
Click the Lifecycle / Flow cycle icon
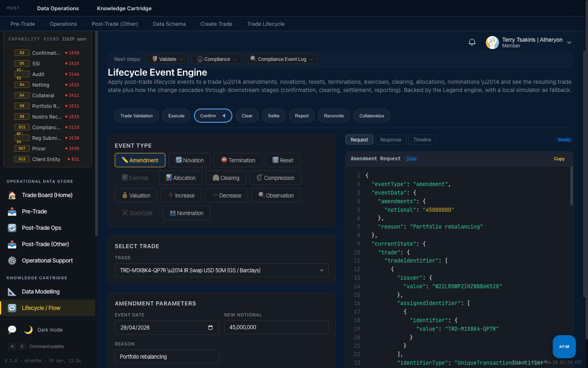tap(12, 308)
